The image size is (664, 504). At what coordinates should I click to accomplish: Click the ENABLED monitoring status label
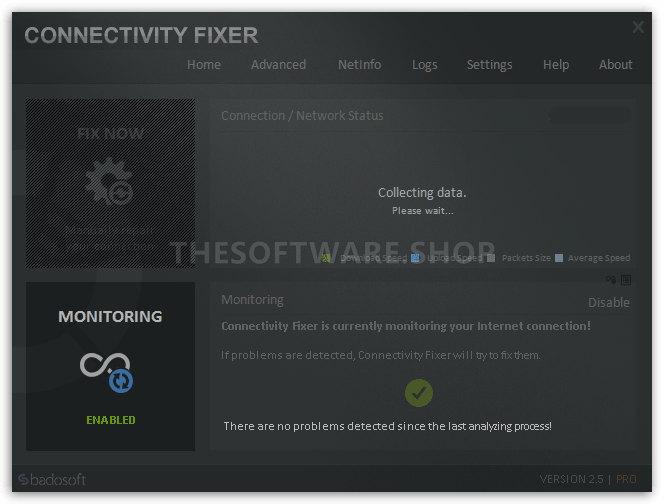110,420
